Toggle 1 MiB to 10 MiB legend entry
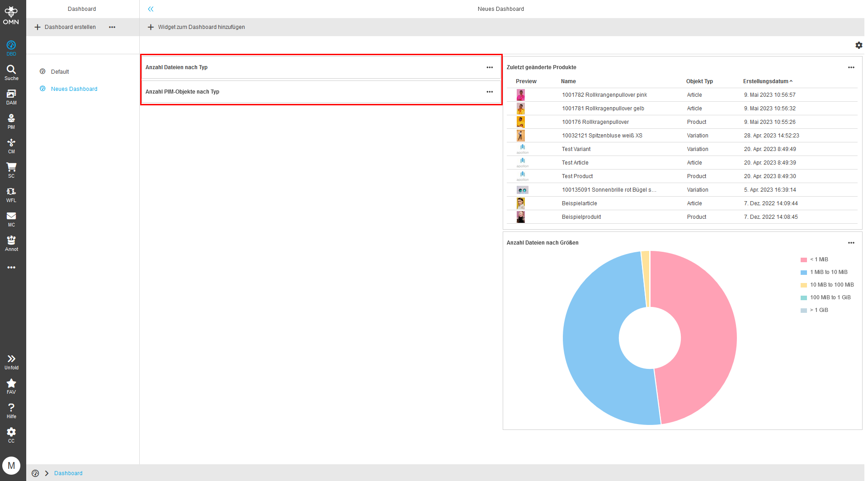The height and width of the screenshot is (481, 868). [x=828, y=272]
